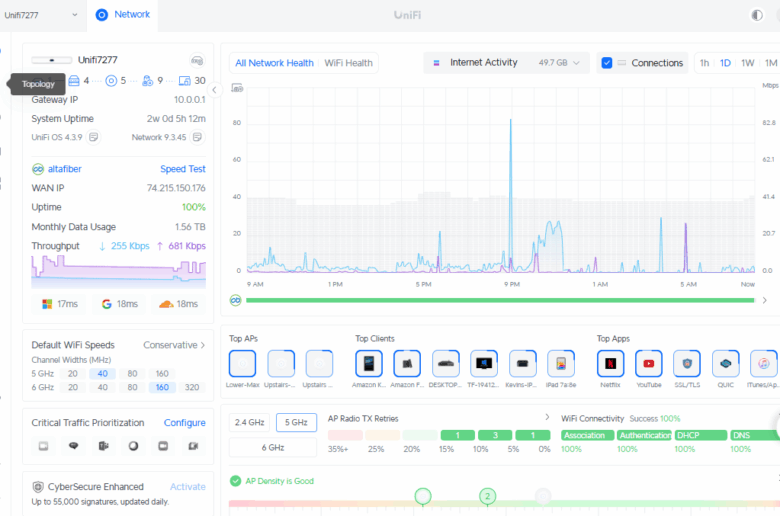Select the 1W time range tab

(x=747, y=63)
